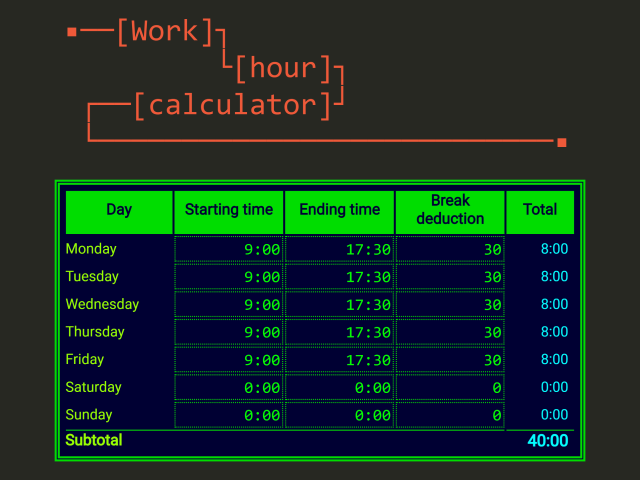Edit Tuesday starting time field
The height and width of the screenshot is (480, 640).
229,277
